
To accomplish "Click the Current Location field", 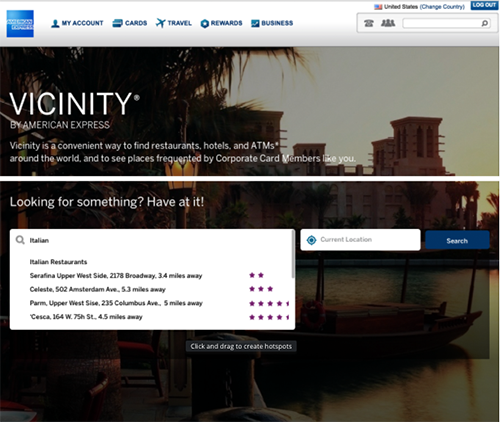I will (360, 240).
